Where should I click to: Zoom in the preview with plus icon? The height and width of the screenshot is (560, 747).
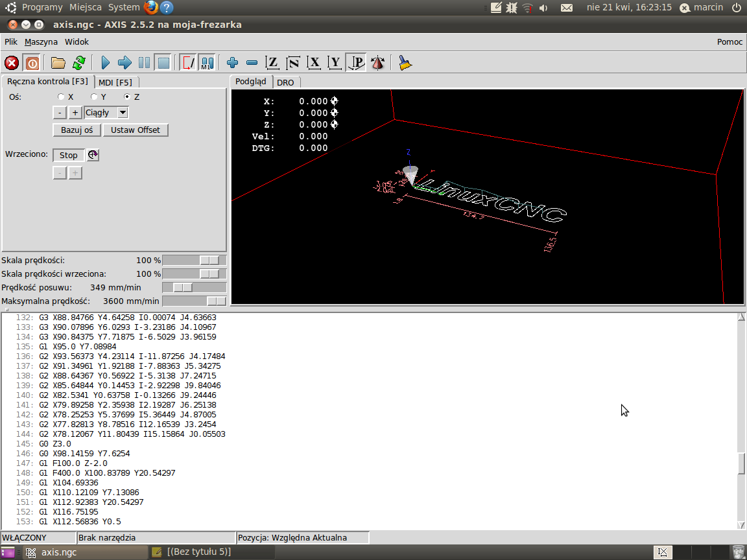(233, 63)
